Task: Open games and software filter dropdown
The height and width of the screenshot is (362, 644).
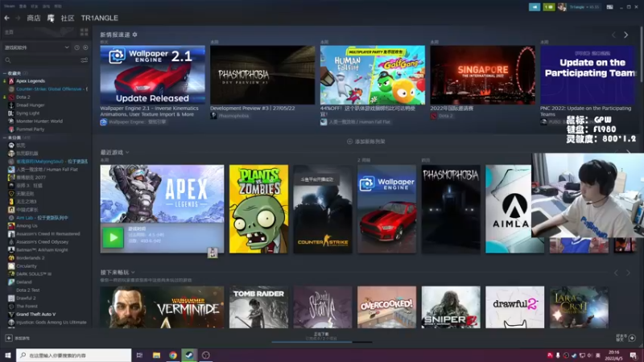Action: (36, 47)
